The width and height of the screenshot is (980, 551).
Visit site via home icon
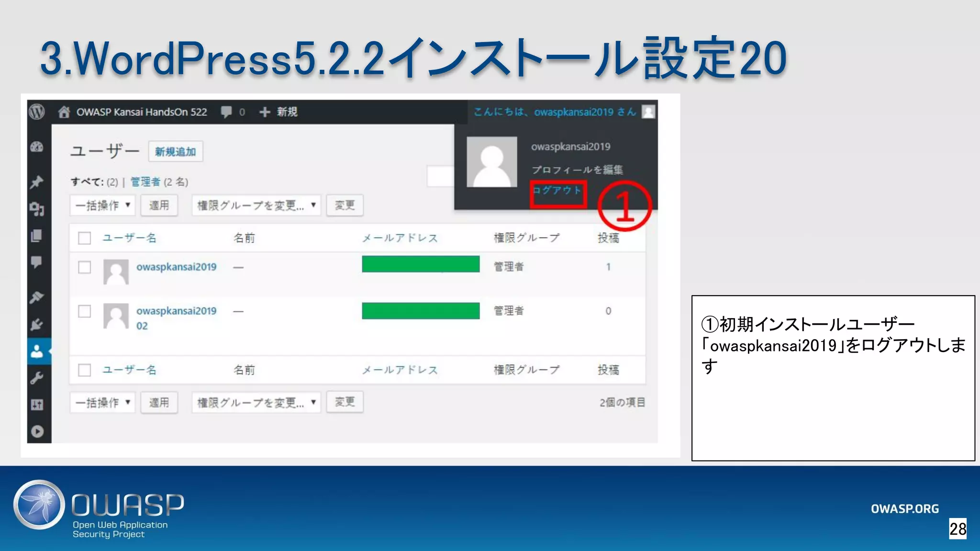pyautogui.click(x=64, y=112)
